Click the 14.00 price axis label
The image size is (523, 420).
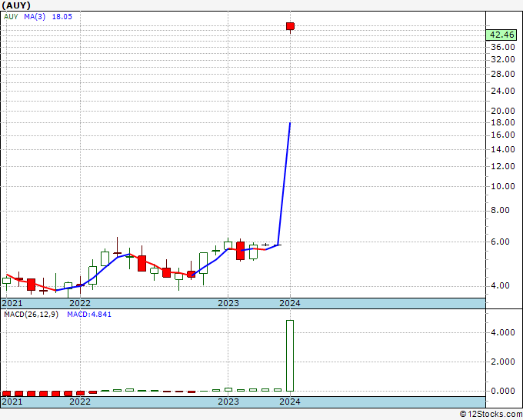pos(503,149)
